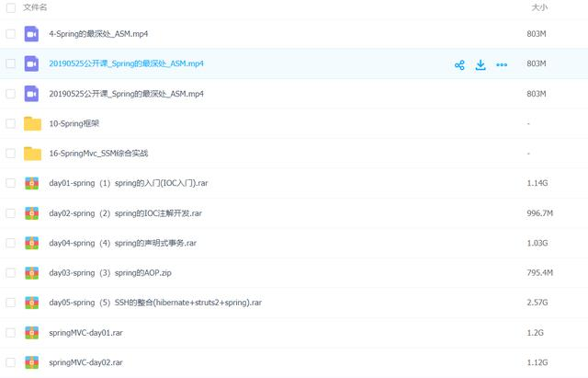Tick the checkbox for day05-spring SSH rar

(11, 303)
